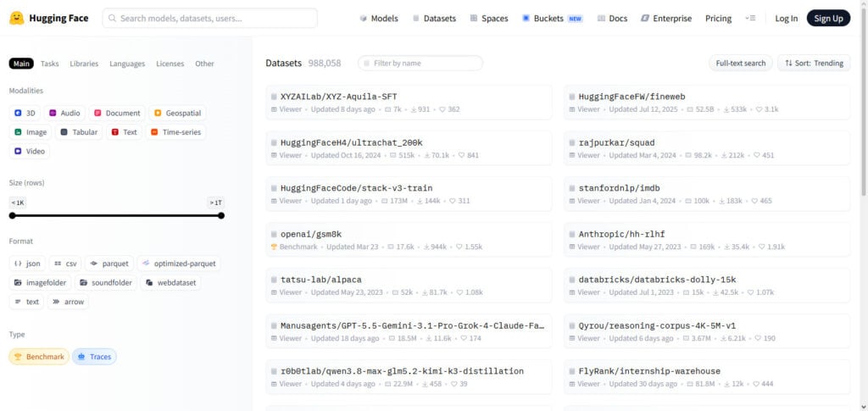Open Buckets in the top navigation

(552, 19)
